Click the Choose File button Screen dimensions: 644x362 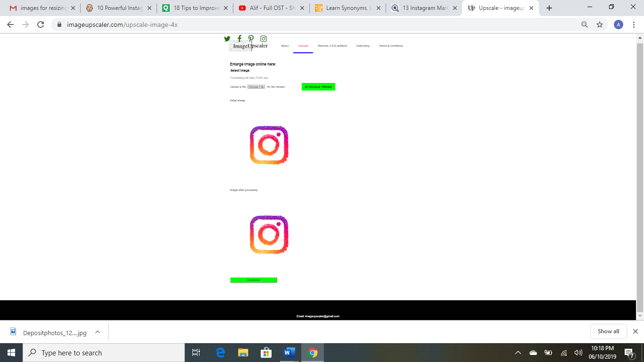tap(256, 87)
